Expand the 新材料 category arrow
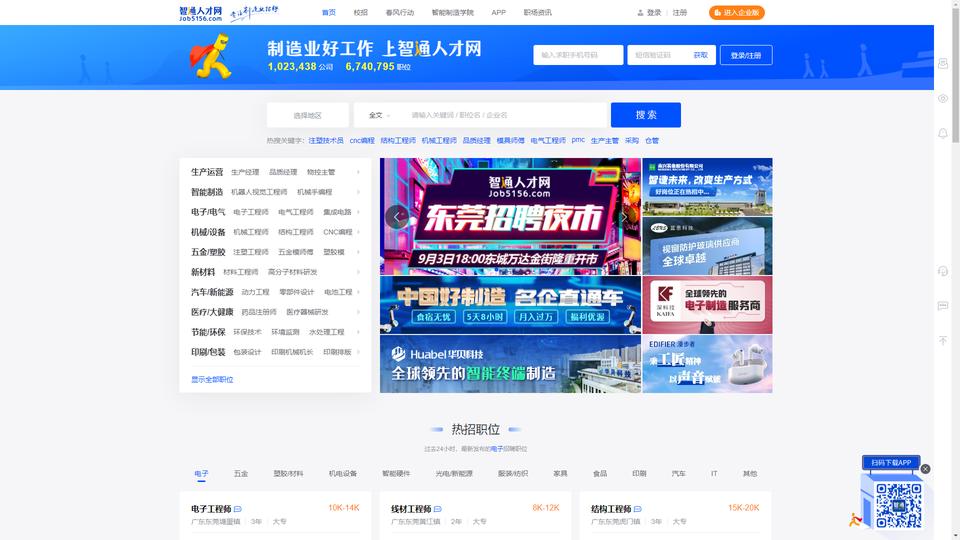The image size is (960, 540). (x=358, y=272)
